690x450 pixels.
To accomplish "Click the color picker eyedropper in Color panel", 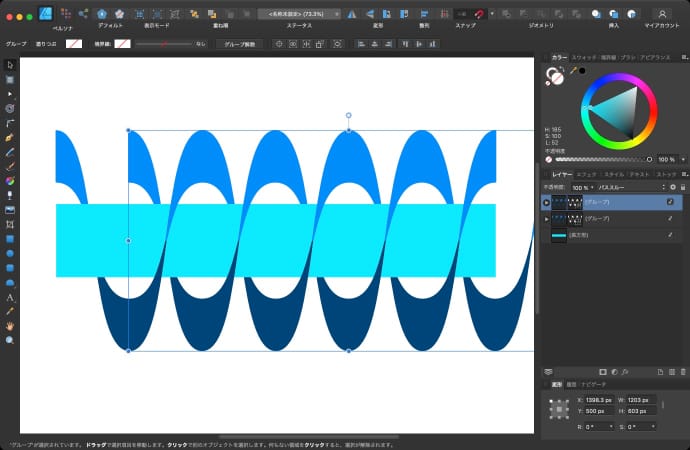I will click(x=574, y=72).
